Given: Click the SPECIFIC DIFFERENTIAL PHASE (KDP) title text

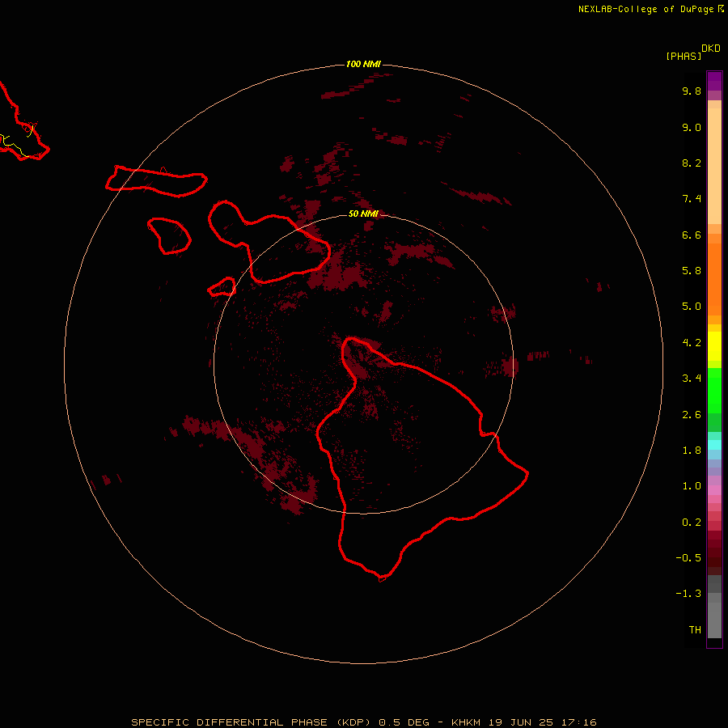Looking at the screenshot, I should (252, 722).
